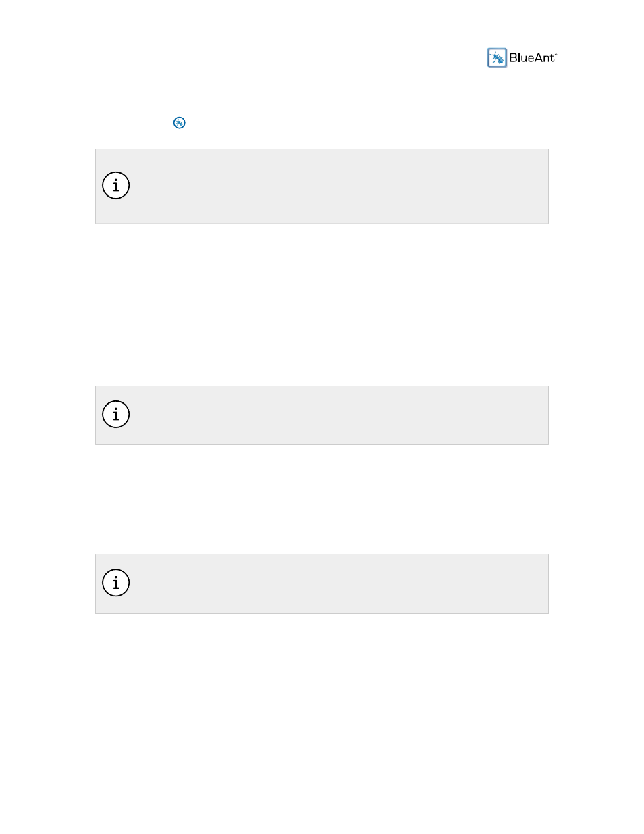
Task: Click the info icon in the first gray box
Action: [116, 186]
